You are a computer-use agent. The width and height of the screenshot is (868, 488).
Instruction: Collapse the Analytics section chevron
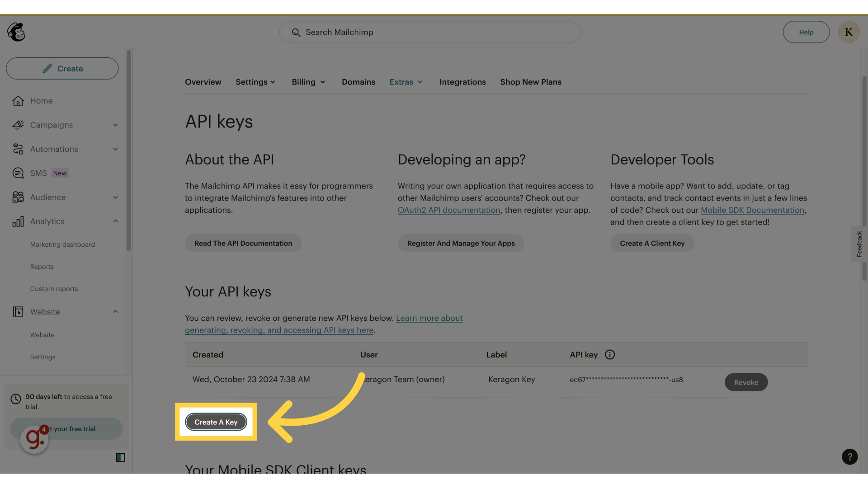tap(116, 221)
